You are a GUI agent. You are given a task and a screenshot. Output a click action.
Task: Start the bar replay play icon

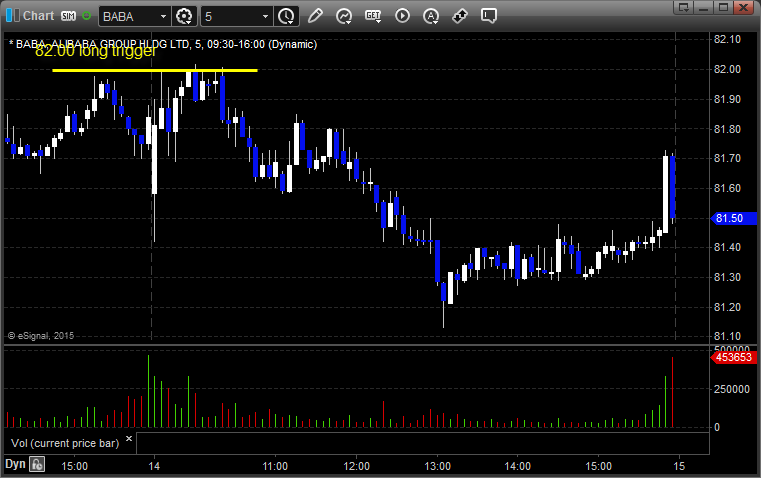402,16
